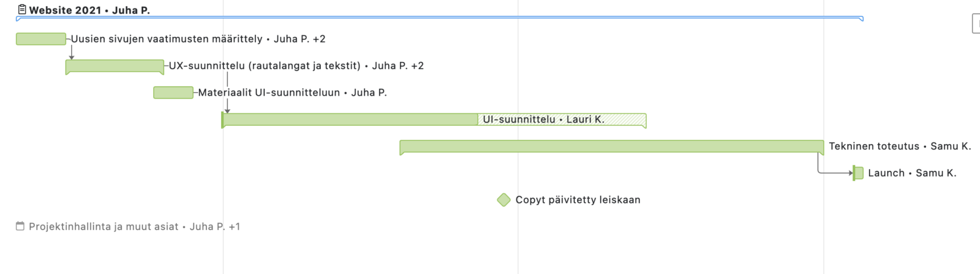
Task: Select the UX-suunnittelu task bar
Action: (x=115, y=66)
